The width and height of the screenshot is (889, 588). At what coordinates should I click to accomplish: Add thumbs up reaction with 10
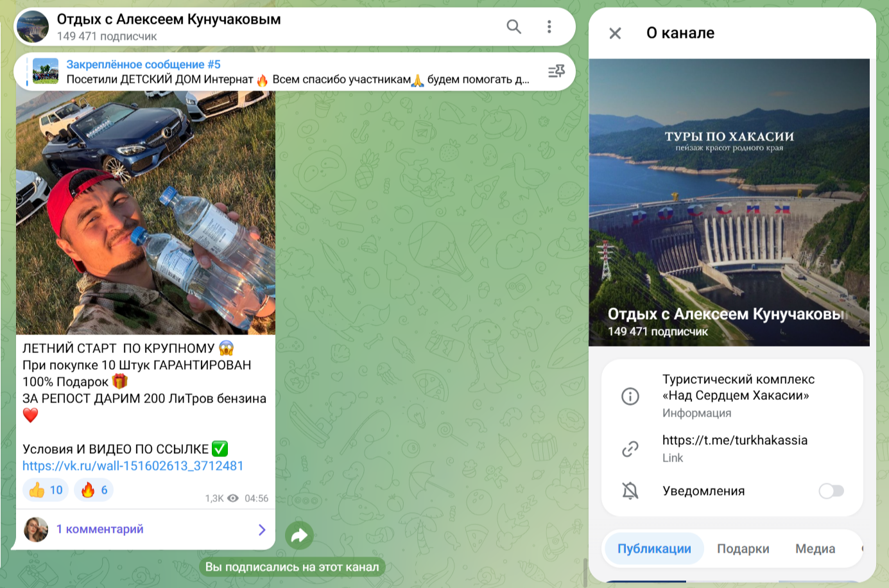click(x=46, y=490)
